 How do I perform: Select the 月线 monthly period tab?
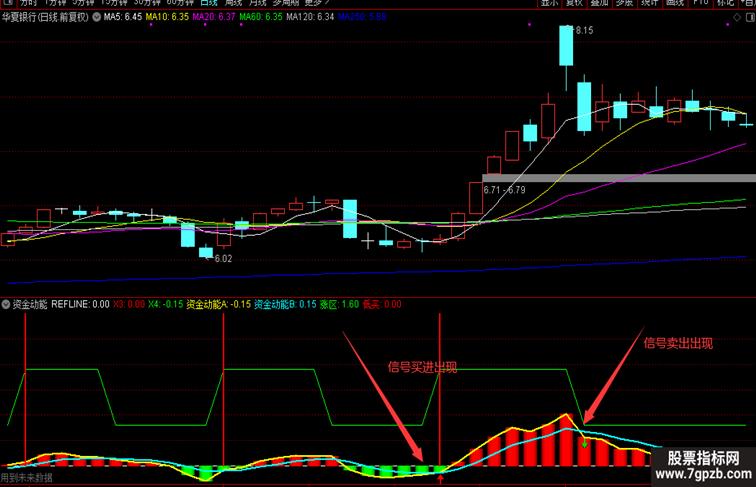(257, 3)
